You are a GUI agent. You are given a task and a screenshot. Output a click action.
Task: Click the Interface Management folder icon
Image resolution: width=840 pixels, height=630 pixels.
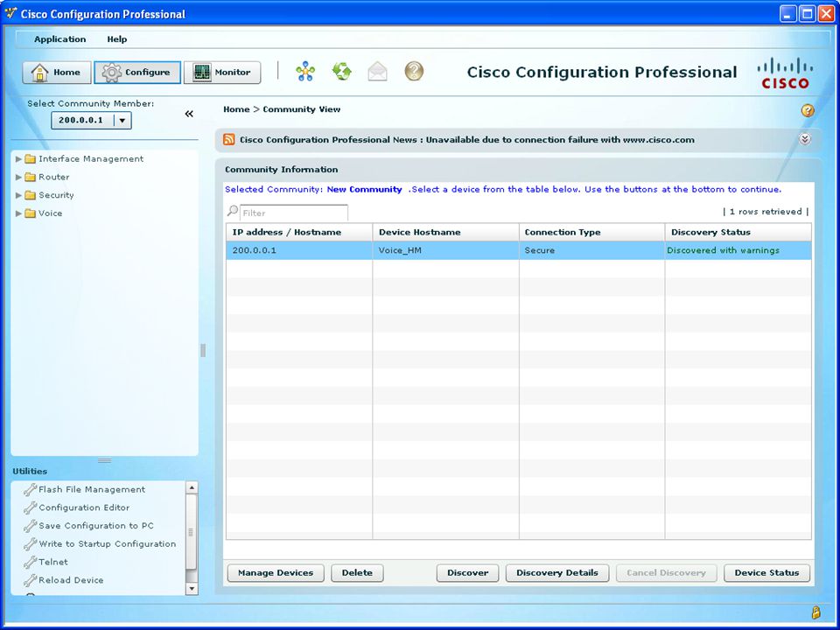[31, 158]
